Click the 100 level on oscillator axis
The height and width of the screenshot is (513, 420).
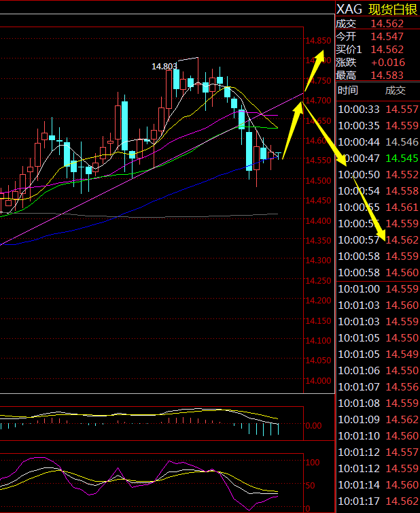coord(313,462)
